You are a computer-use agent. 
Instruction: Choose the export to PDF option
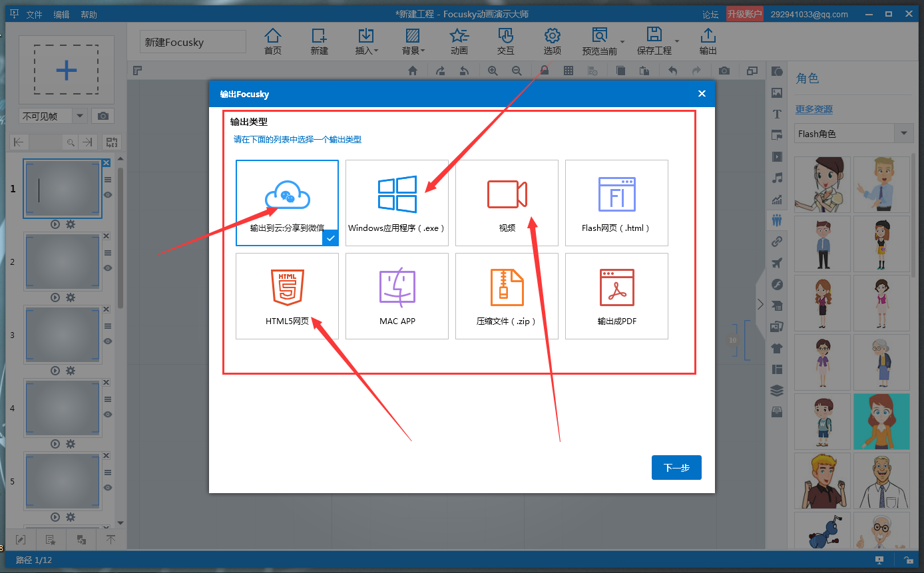click(616, 296)
